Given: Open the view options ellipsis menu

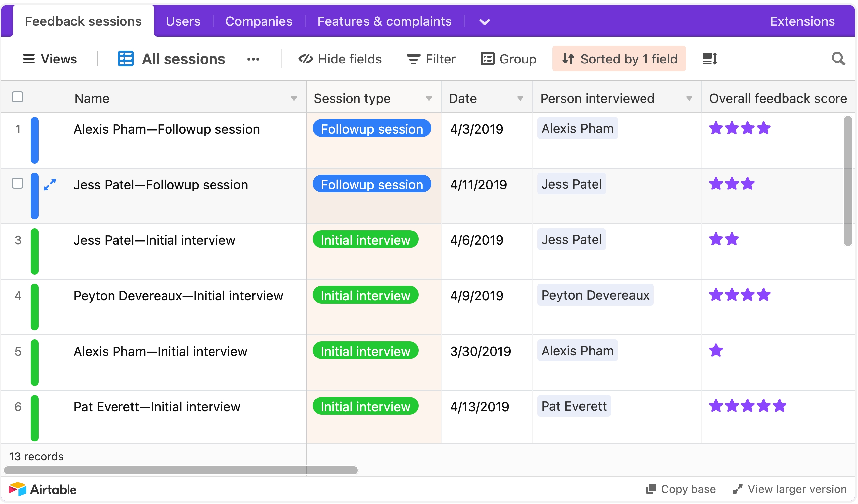Looking at the screenshot, I should [253, 59].
